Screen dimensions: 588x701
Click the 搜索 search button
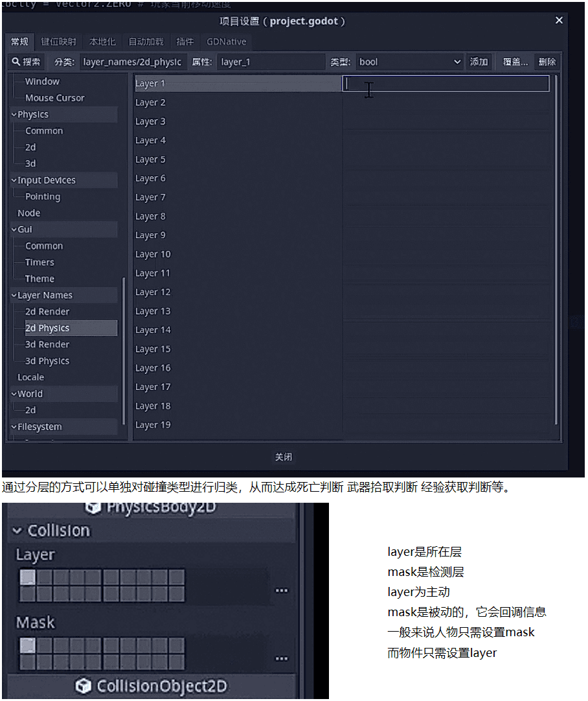point(26,62)
